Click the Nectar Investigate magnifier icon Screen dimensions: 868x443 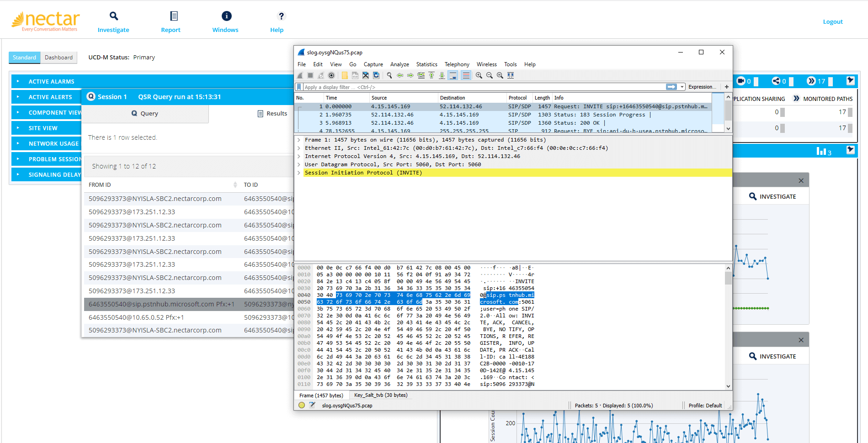click(113, 16)
